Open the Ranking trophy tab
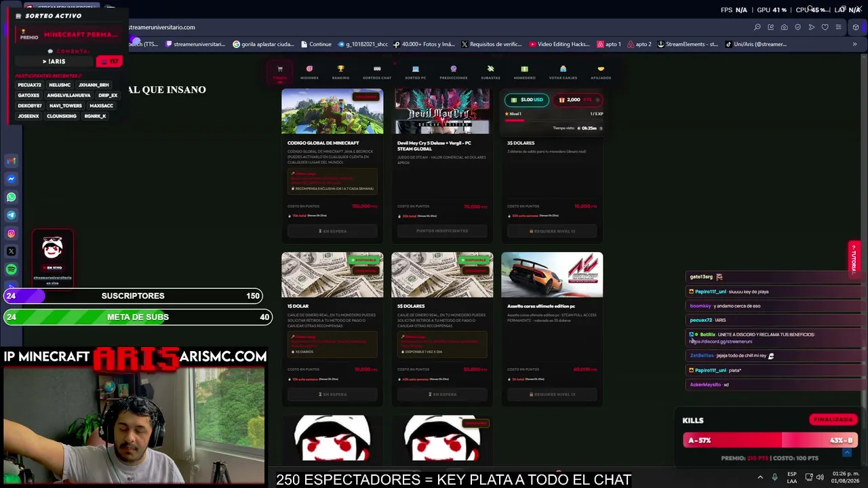This screenshot has height=488, width=868. pos(340,72)
